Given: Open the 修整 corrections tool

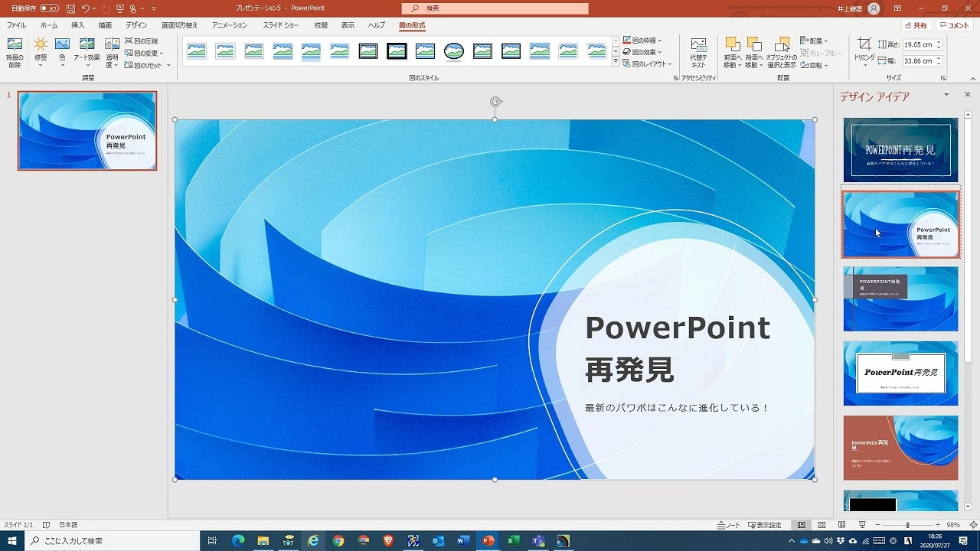Looking at the screenshot, I should [x=41, y=52].
